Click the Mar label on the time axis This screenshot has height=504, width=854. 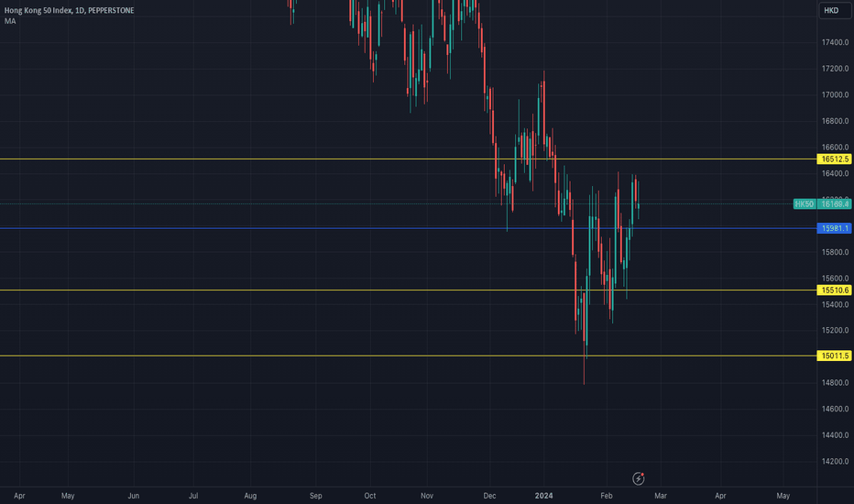click(x=661, y=496)
